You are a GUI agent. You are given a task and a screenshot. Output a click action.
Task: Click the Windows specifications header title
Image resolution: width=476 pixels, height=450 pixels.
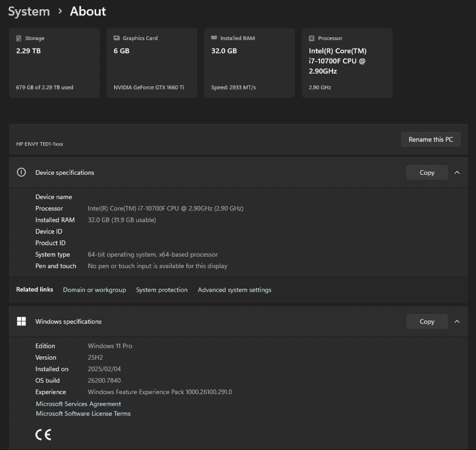(x=68, y=321)
